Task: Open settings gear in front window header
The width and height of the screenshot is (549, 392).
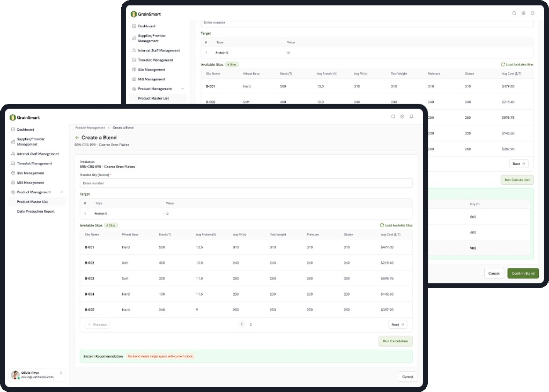Action: [x=402, y=116]
